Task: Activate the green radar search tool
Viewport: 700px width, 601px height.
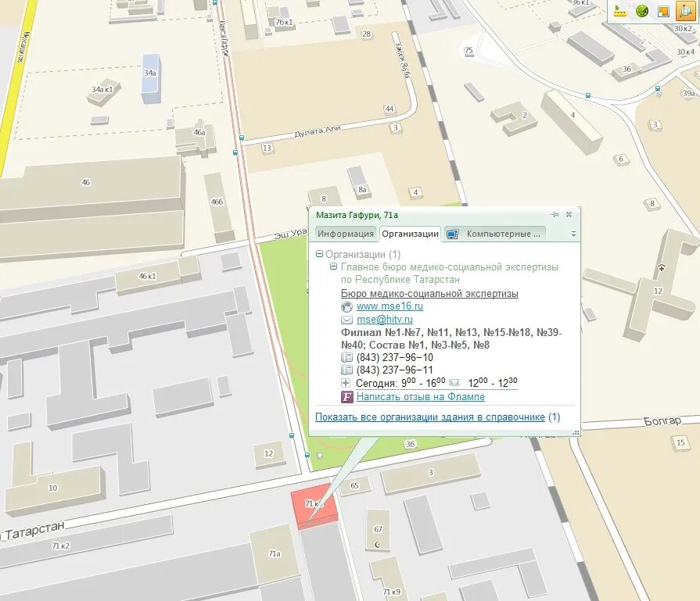Action: point(642,11)
